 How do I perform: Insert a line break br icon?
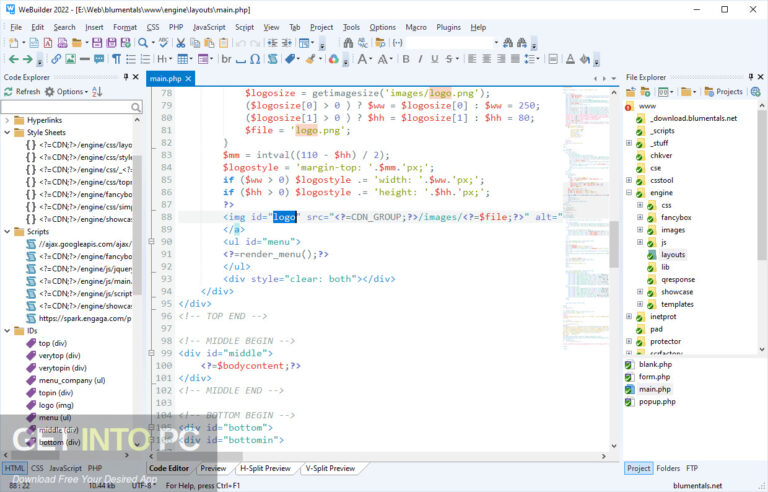tap(226, 59)
